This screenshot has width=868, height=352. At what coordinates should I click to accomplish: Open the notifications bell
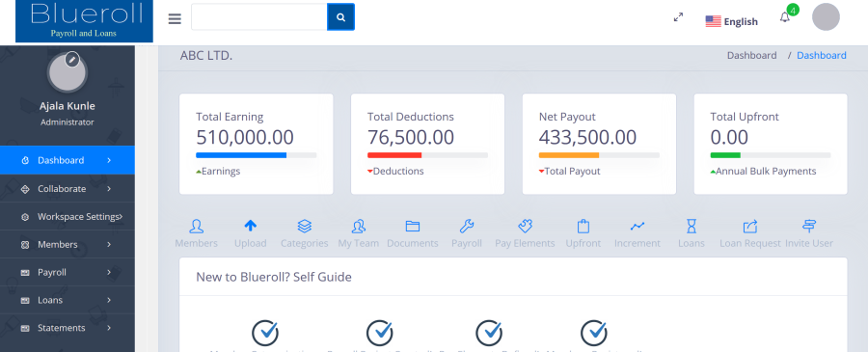784,17
